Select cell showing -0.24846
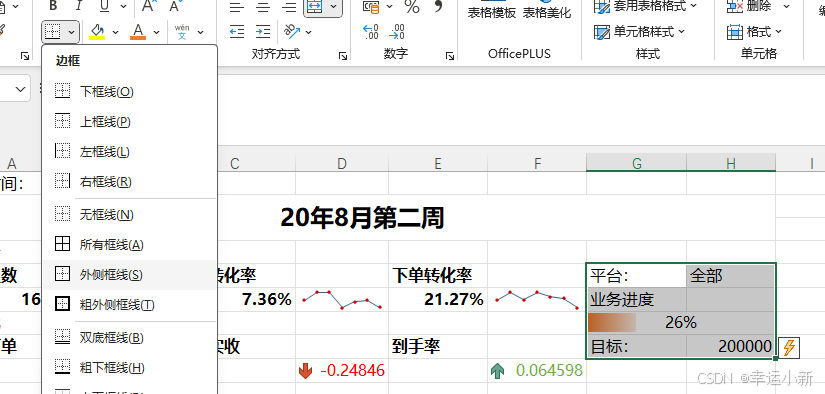Viewport: 825px width, 394px height. point(342,370)
